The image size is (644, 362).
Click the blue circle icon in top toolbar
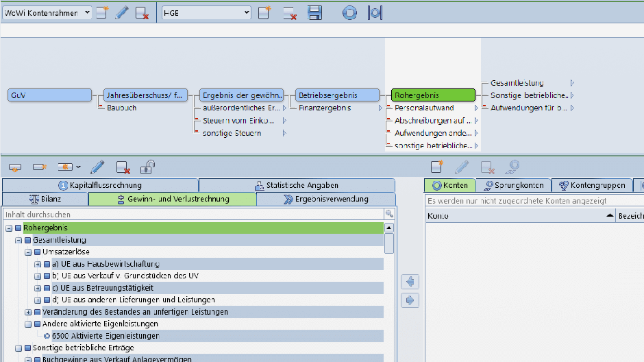(349, 13)
